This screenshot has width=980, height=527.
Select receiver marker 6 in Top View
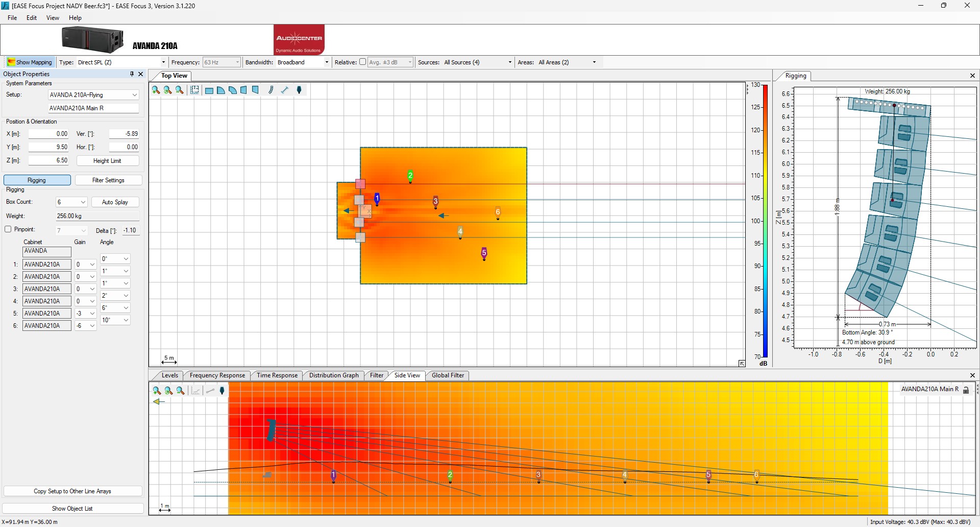pyautogui.click(x=498, y=213)
